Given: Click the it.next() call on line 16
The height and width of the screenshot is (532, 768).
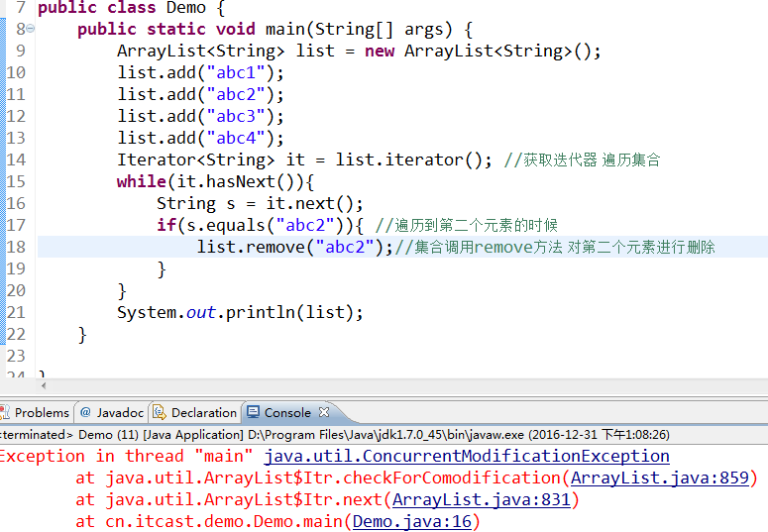Looking at the screenshot, I should [x=314, y=203].
